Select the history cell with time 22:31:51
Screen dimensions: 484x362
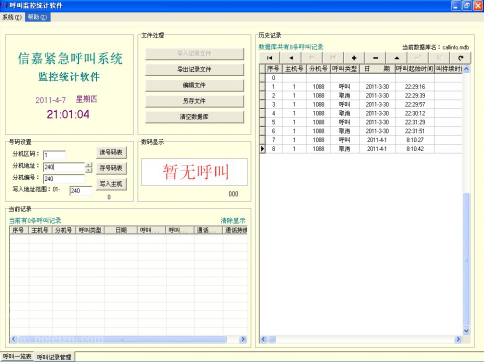click(415, 131)
